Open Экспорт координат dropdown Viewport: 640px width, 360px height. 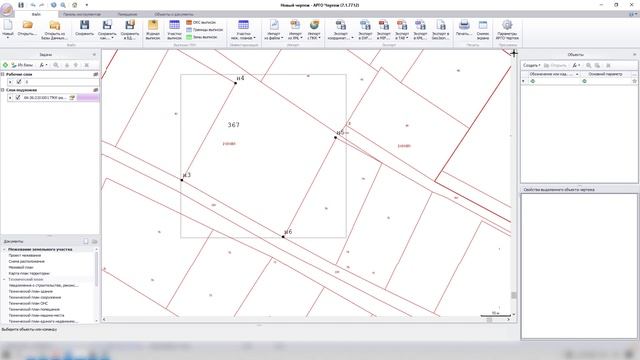tap(340, 30)
